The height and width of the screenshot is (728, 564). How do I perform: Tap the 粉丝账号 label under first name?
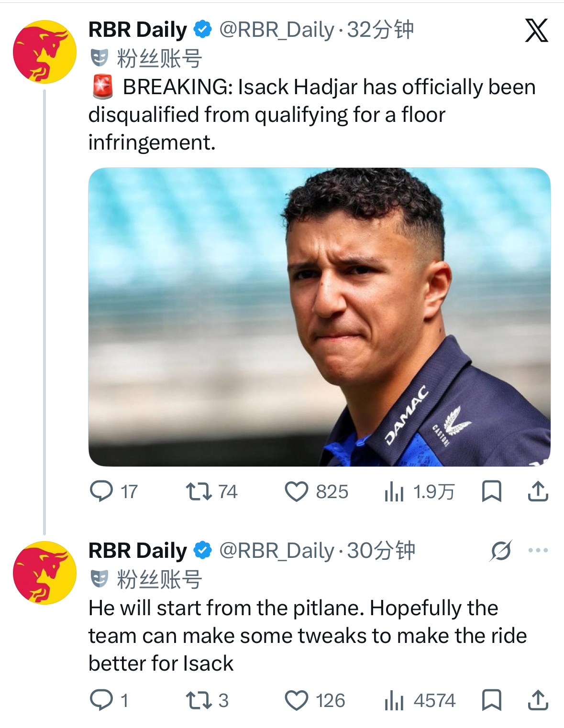point(159,59)
